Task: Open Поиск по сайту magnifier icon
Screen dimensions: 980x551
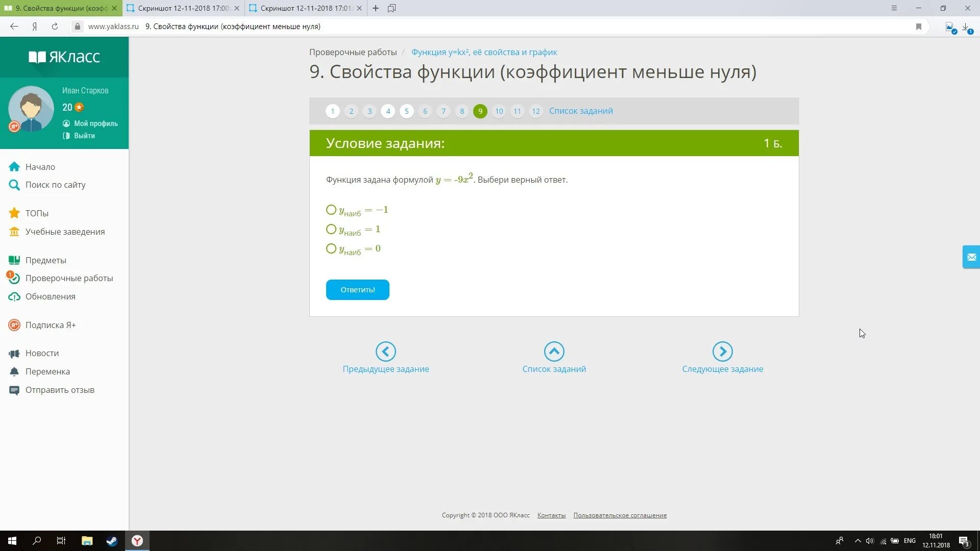Action: [x=14, y=185]
